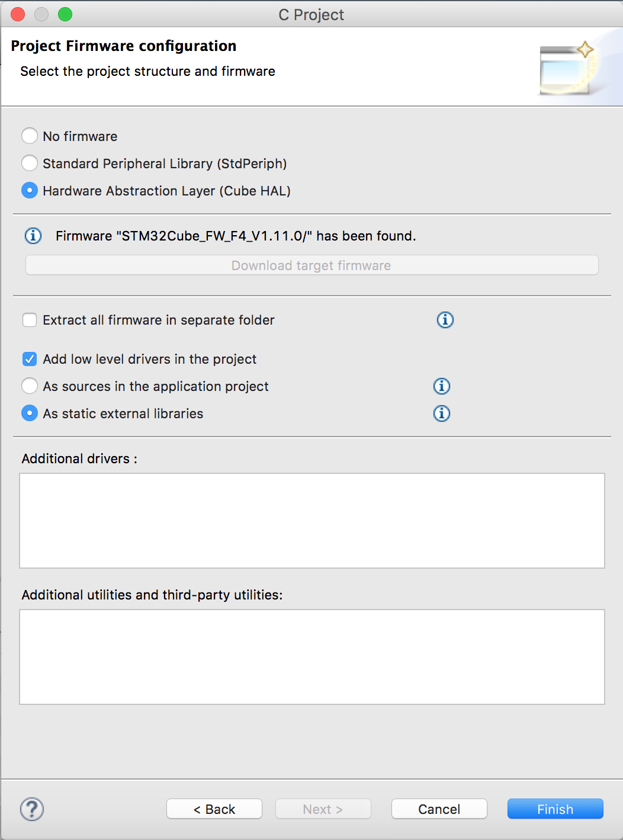The width and height of the screenshot is (623, 840).
Task: Go to previous page with Back button
Action: pyautogui.click(x=214, y=809)
